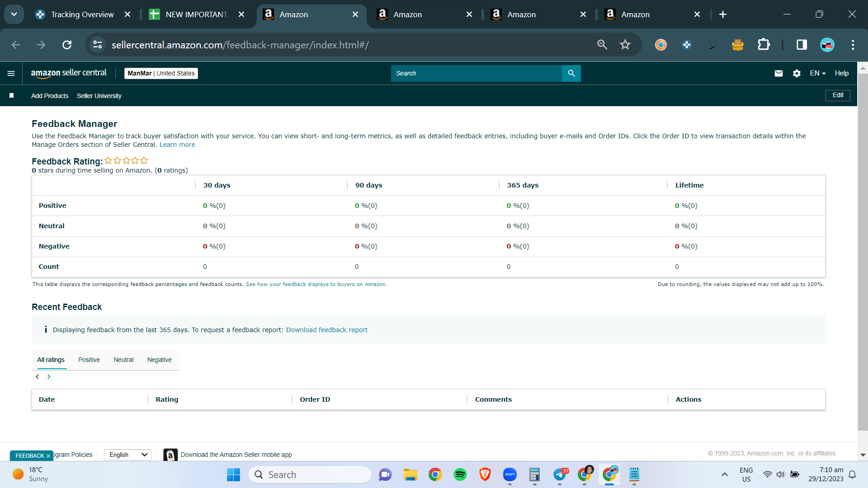This screenshot has width=868, height=488.
Task: Click the Learn more link
Action: point(177,145)
